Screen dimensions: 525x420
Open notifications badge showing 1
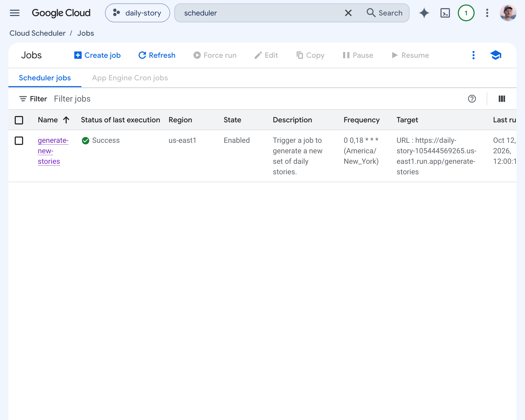(466, 13)
